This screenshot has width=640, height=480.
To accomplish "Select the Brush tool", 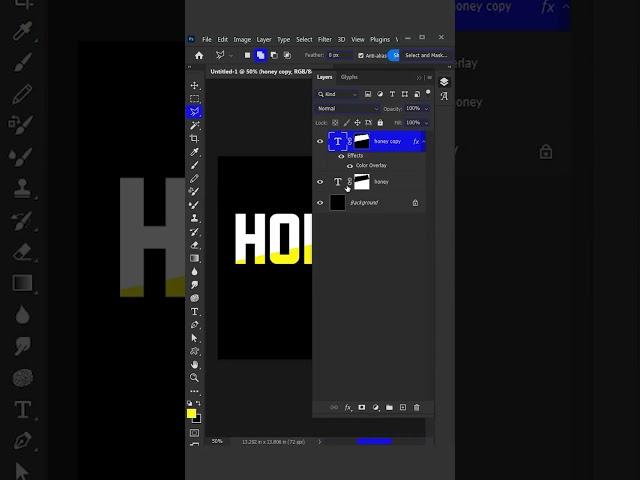I will click(194, 165).
